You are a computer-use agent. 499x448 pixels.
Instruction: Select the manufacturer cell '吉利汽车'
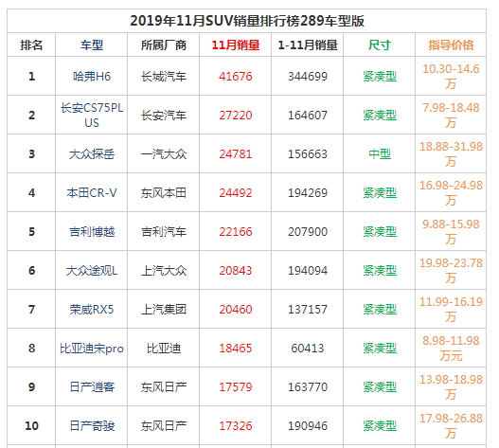pos(164,232)
